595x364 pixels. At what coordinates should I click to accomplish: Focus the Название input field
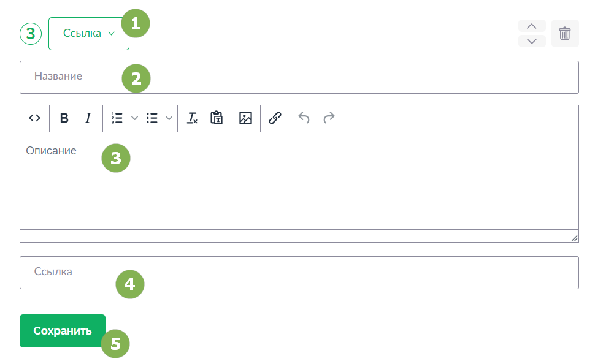tap(299, 77)
